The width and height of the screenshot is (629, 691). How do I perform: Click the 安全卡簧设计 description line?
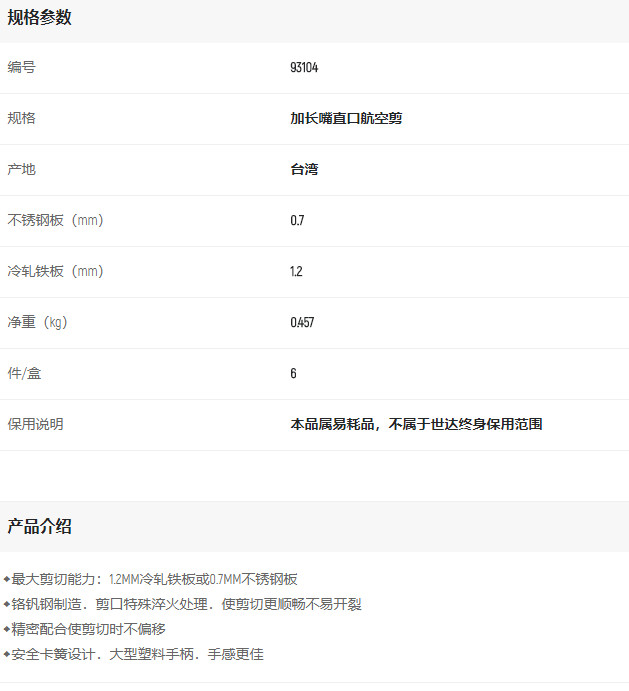(138, 654)
